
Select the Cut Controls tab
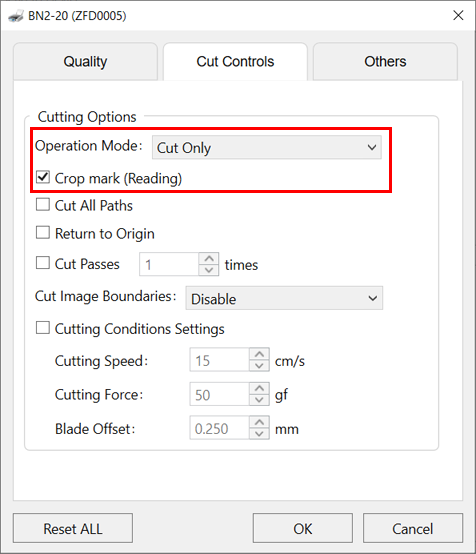click(235, 61)
